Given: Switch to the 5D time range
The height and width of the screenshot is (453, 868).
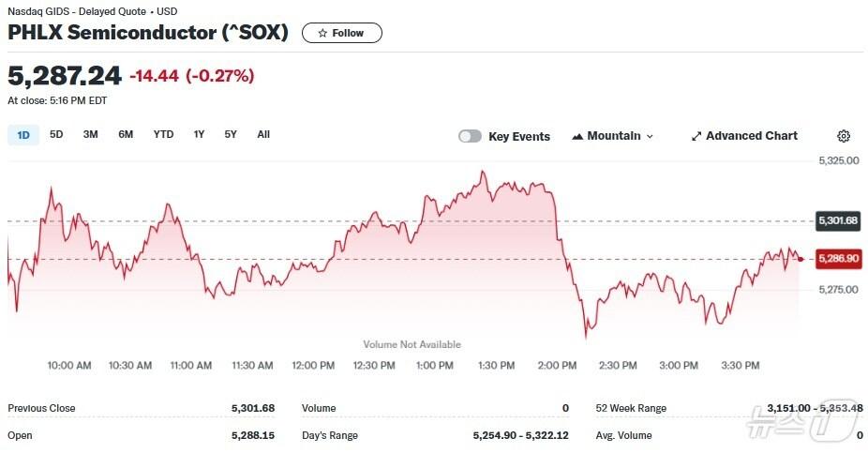Looking at the screenshot, I should [56, 134].
